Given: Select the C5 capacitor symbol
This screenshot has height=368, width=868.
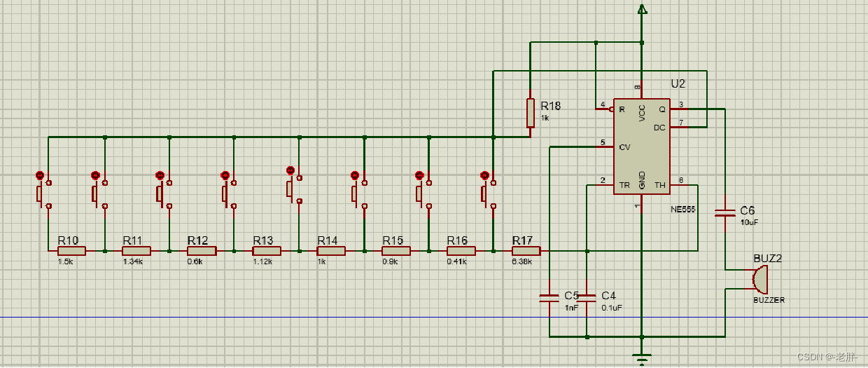Looking at the screenshot, I should point(550,299).
